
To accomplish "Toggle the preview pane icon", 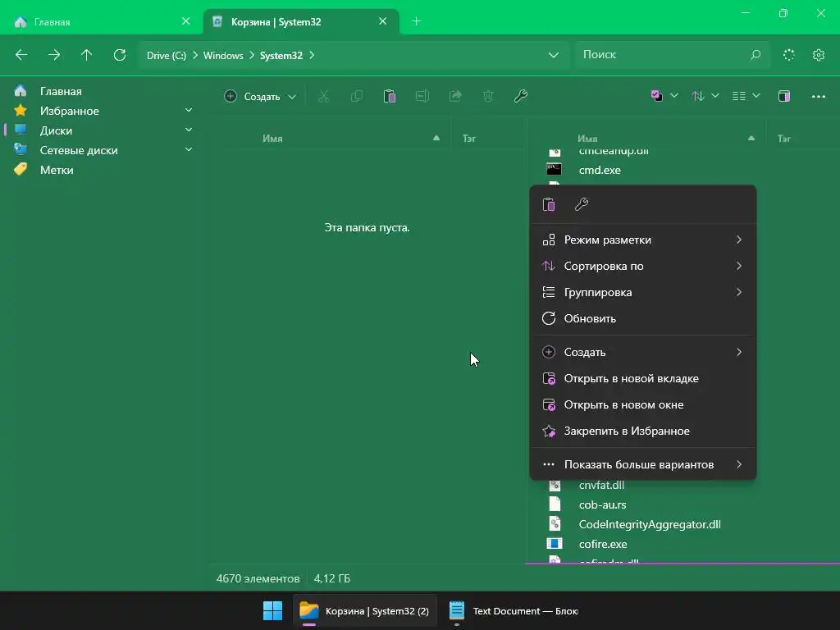I will [783, 97].
